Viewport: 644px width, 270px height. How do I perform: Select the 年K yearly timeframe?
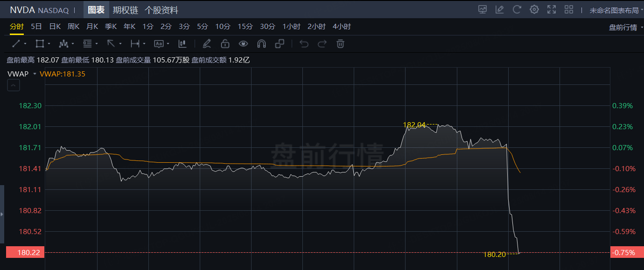tap(130, 27)
